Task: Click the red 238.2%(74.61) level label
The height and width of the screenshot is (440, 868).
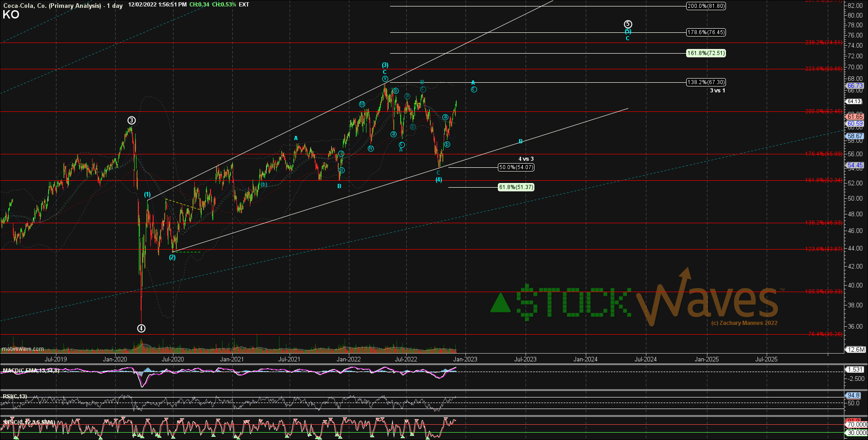Action: [x=823, y=43]
